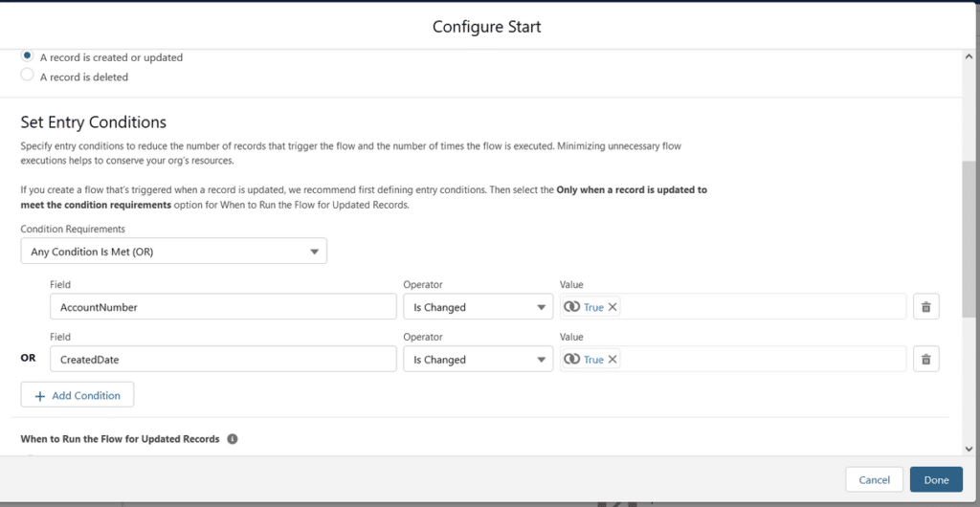
Task: Click the Cancel button
Action: 875,479
